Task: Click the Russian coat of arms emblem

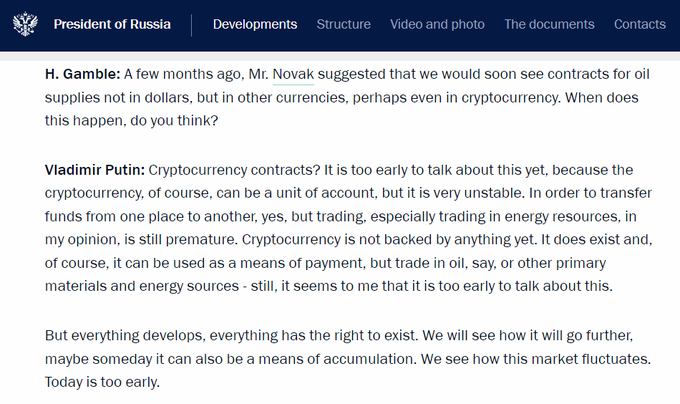Action: tap(22, 24)
